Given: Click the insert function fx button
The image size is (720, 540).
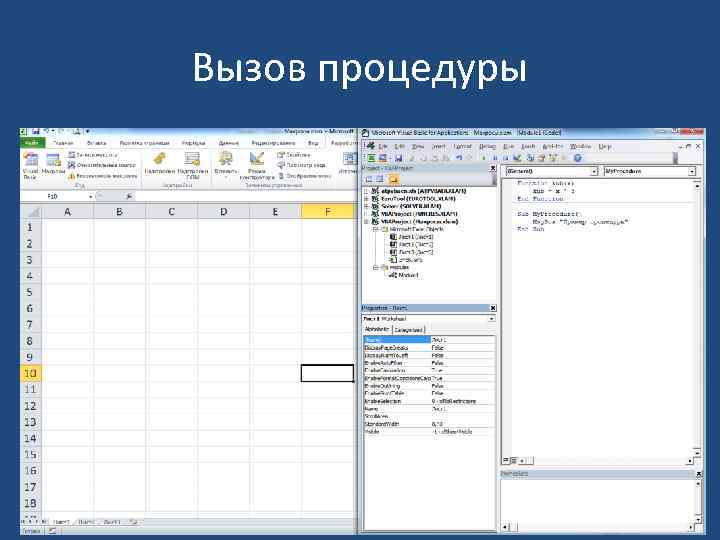Looking at the screenshot, I should (x=129, y=197).
